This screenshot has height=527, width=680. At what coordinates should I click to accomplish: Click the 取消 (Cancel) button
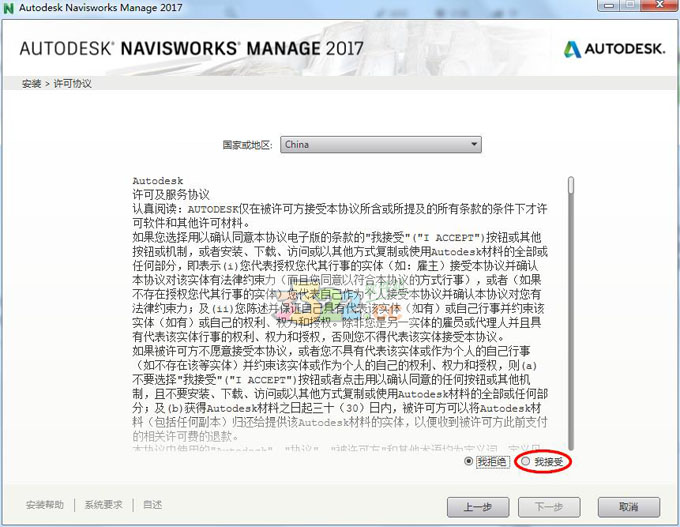(629, 507)
